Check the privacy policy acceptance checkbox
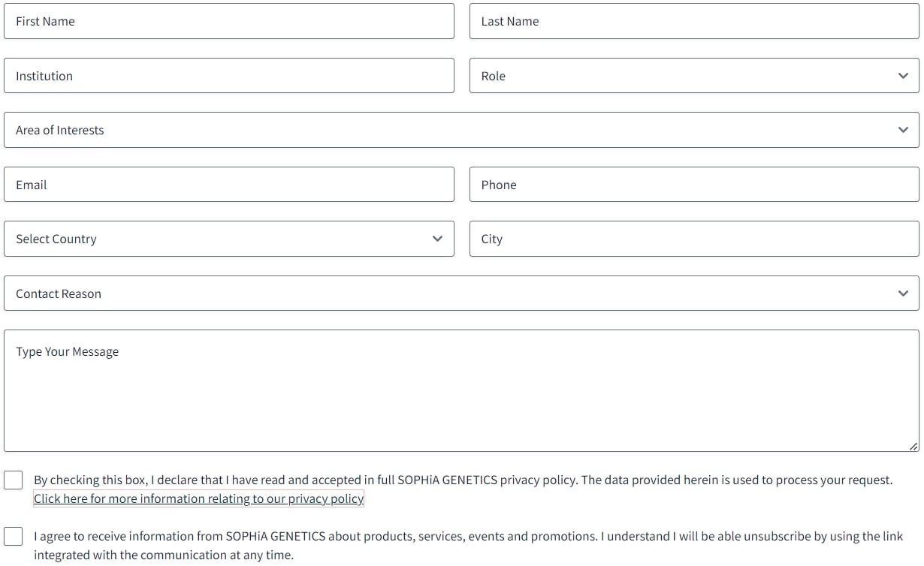 pos(14,480)
